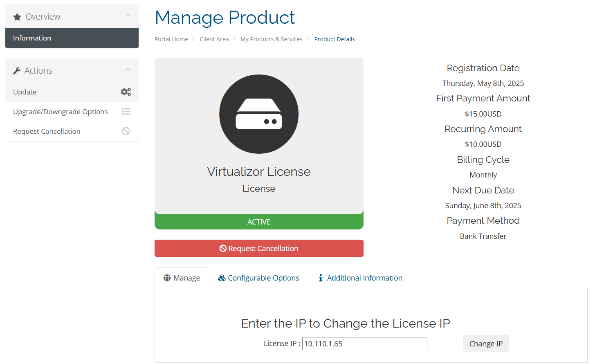The width and height of the screenshot is (595, 364).
Task: Click the Product Details breadcrumb
Action: tap(335, 39)
